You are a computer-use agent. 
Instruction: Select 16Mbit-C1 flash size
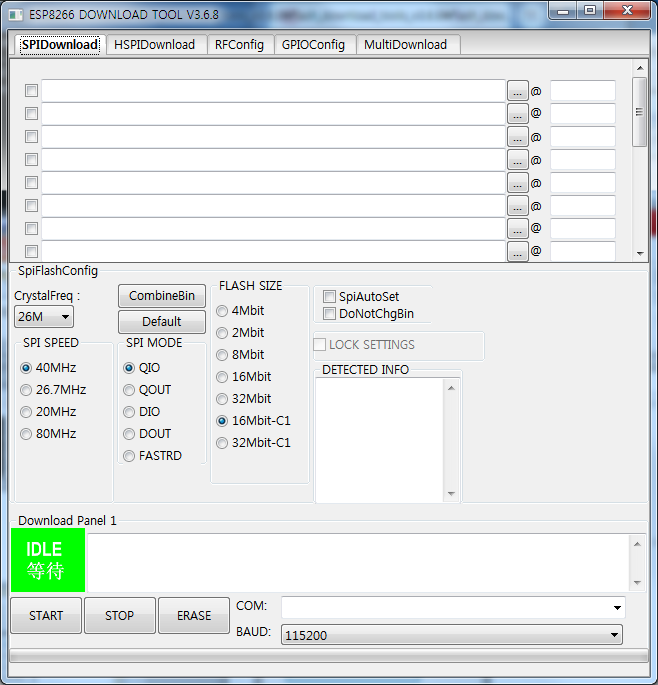pyautogui.click(x=253, y=421)
